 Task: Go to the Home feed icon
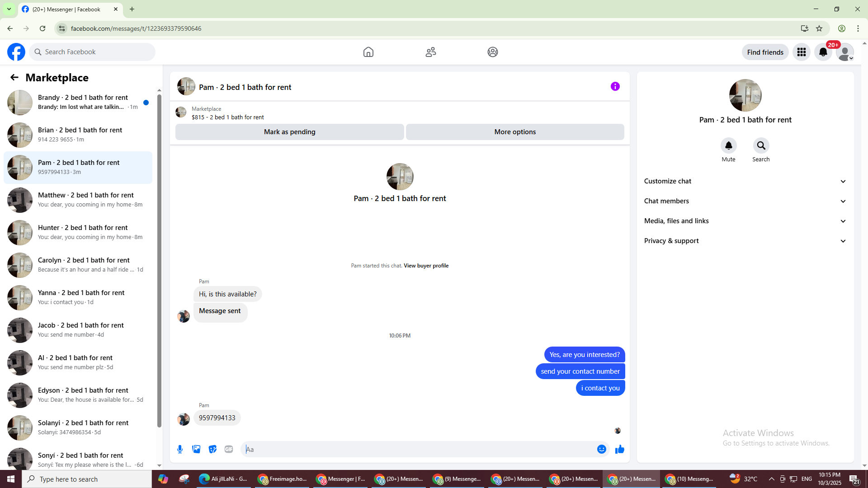coord(368,52)
